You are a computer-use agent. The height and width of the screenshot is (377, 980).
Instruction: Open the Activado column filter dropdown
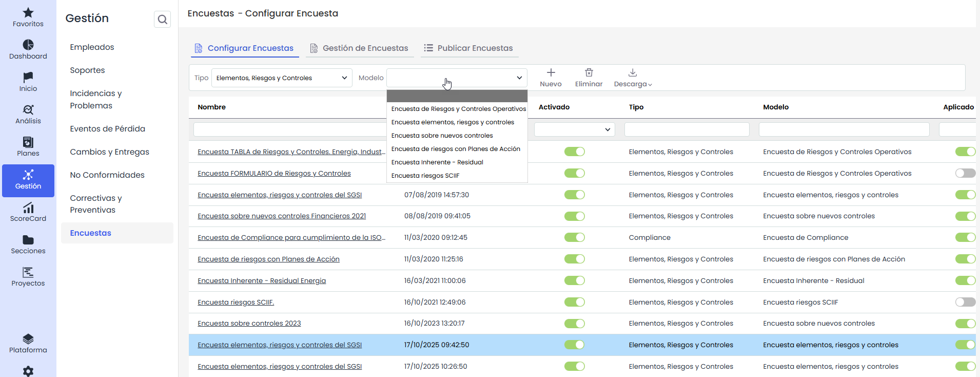pos(574,129)
